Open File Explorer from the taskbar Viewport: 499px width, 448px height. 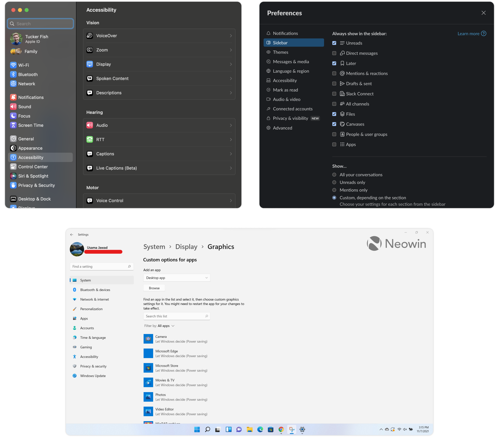point(250,430)
